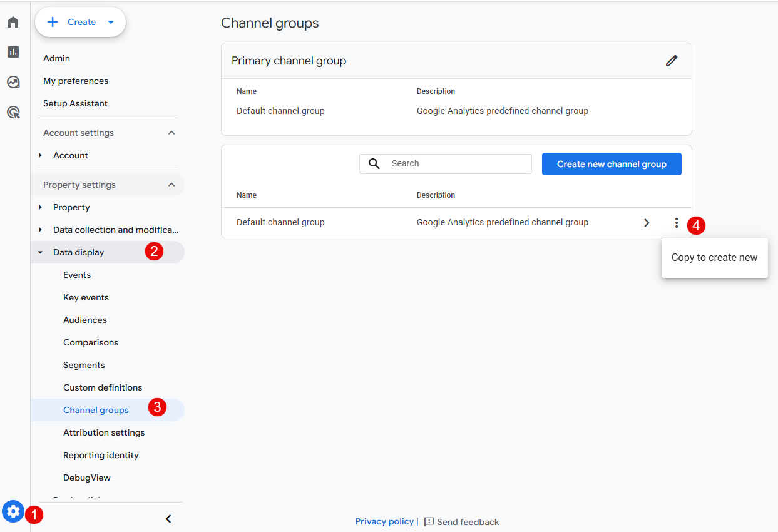Go to Events under Data display
This screenshot has width=778, height=532.
[77, 275]
